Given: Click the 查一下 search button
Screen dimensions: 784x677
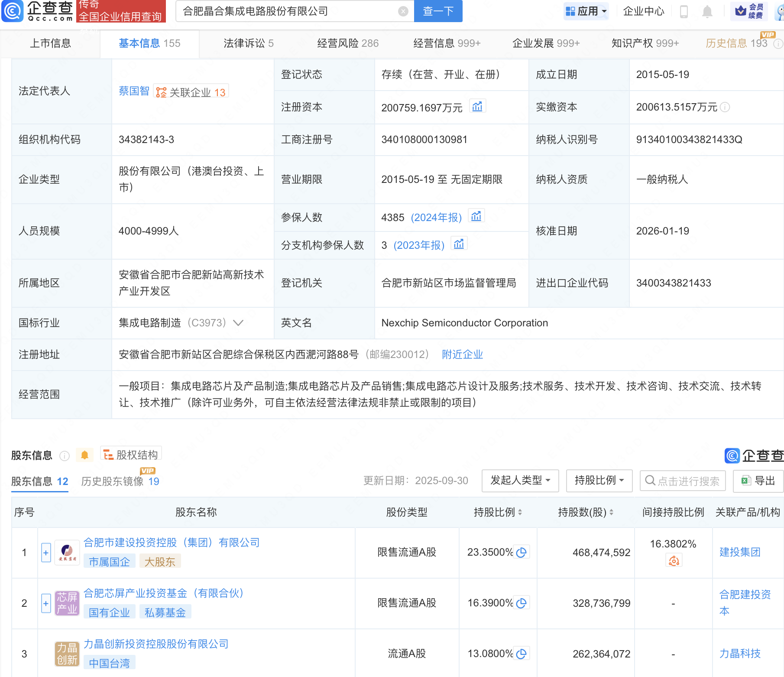Looking at the screenshot, I should [x=438, y=11].
